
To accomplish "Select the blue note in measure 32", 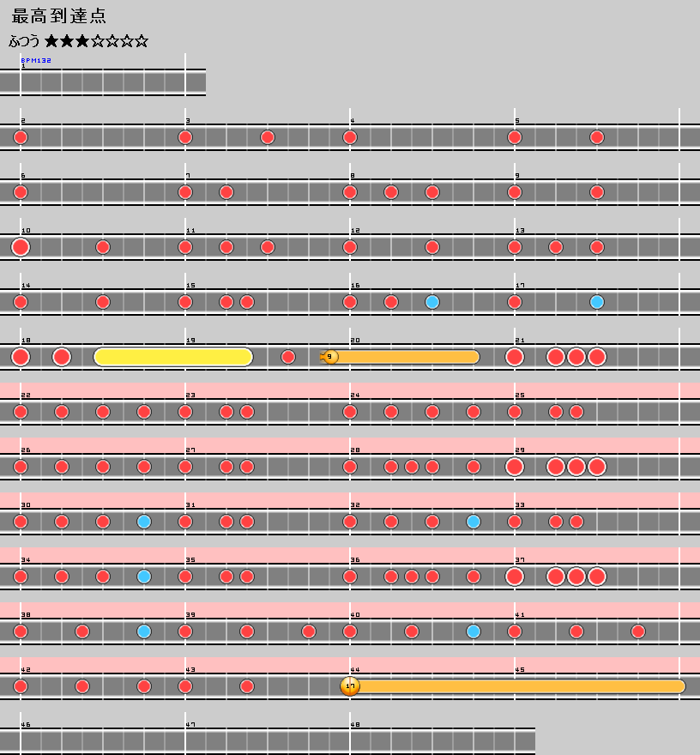I will point(474,522).
